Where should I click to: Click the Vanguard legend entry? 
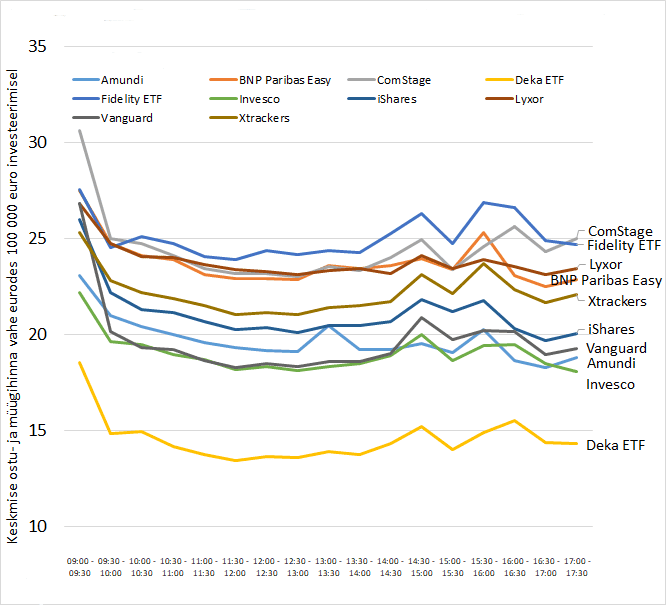(113, 118)
